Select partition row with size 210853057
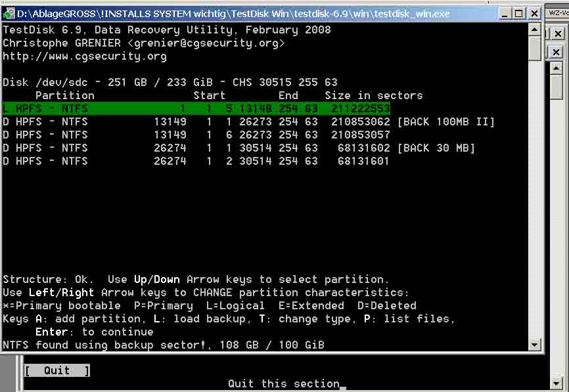 pyautogui.click(x=196, y=135)
